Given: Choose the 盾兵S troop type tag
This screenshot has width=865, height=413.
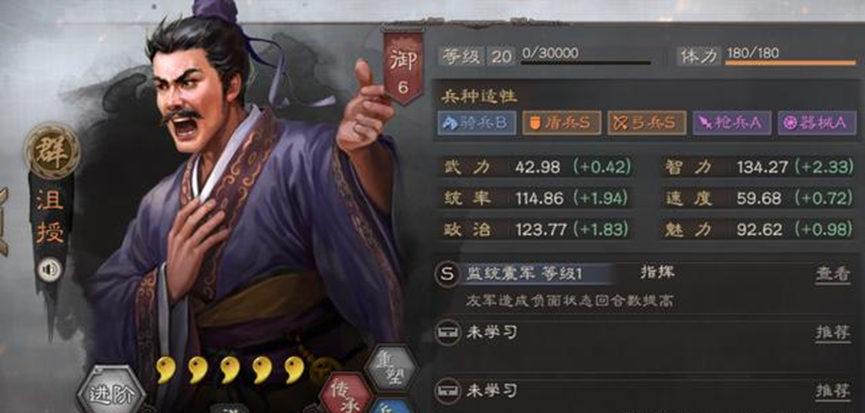Looking at the screenshot, I should pos(562,123).
